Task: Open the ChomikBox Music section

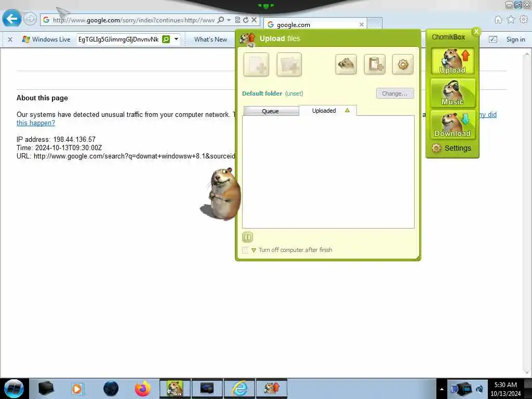Action: point(453,93)
